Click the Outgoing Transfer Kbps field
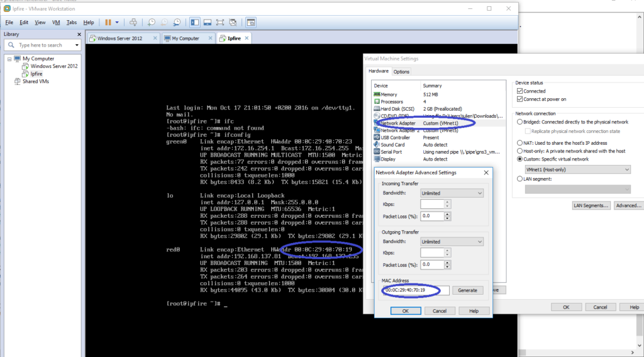Viewport: 644px width, 357px height. pyautogui.click(x=432, y=252)
